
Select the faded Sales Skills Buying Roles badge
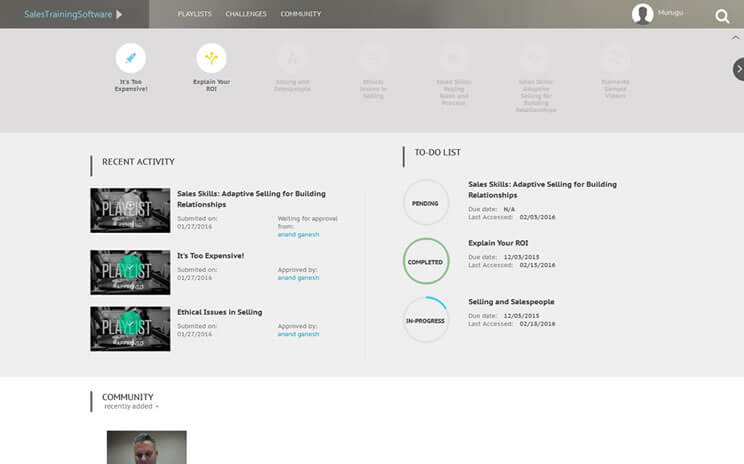pos(454,58)
